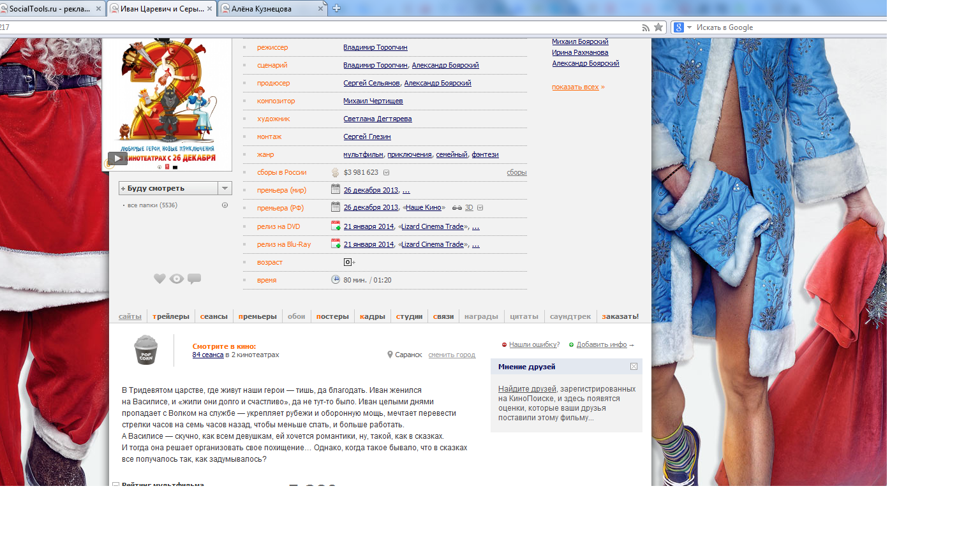Image resolution: width=980 pixels, height=551 pixels.
Task: Open the студии section
Action: [409, 316]
